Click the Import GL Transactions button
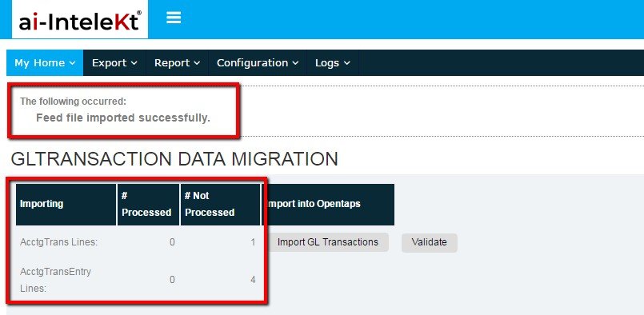This screenshot has width=644, height=315. (328, 242)
